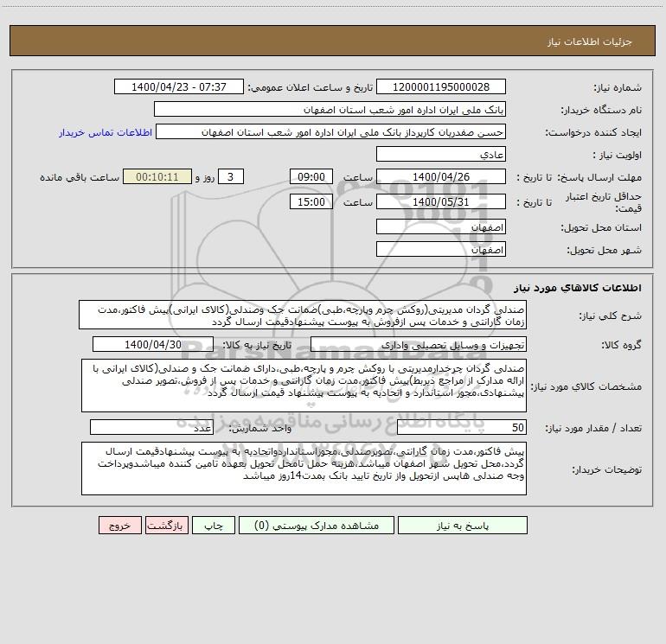Click the گروه کالا field
666x644 pixels.
click(419, 344)
